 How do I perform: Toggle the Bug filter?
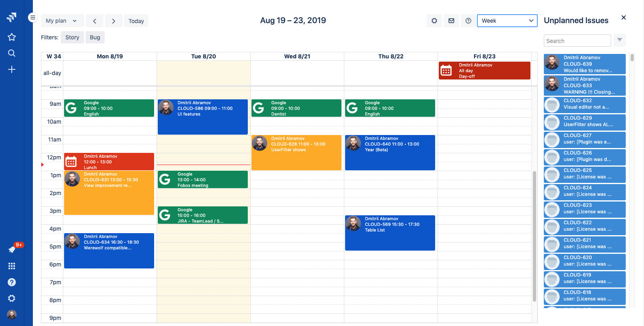[95, 37]
